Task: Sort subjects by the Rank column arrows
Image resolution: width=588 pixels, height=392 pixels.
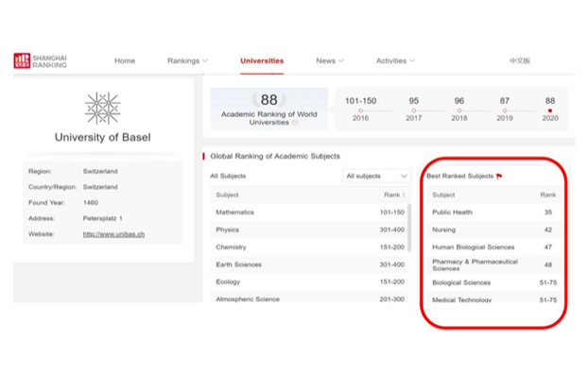Action: point(405,195)
